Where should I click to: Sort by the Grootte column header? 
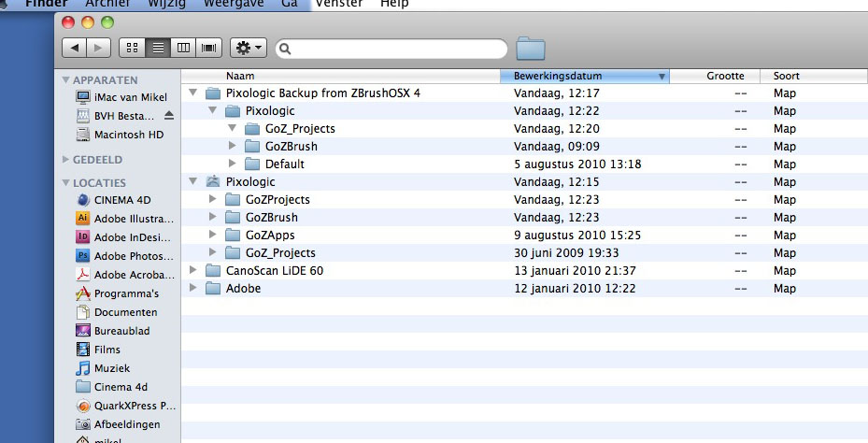click(x=714, y=76)
